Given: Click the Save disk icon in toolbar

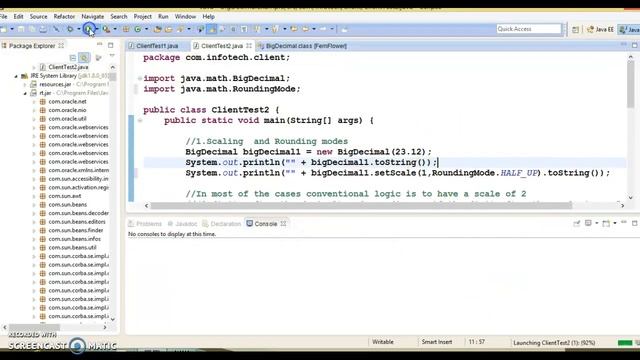Looking at the screenshot, I should (x=21, y=29).
